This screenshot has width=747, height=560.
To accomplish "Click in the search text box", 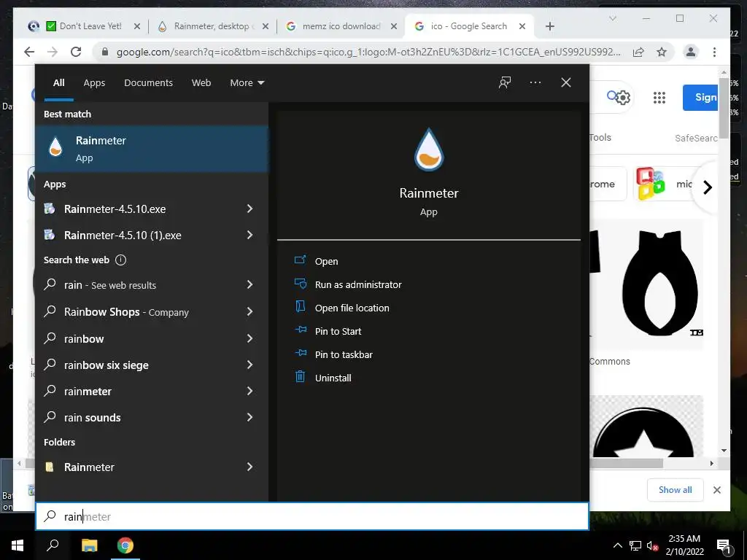I will (312, 517).
